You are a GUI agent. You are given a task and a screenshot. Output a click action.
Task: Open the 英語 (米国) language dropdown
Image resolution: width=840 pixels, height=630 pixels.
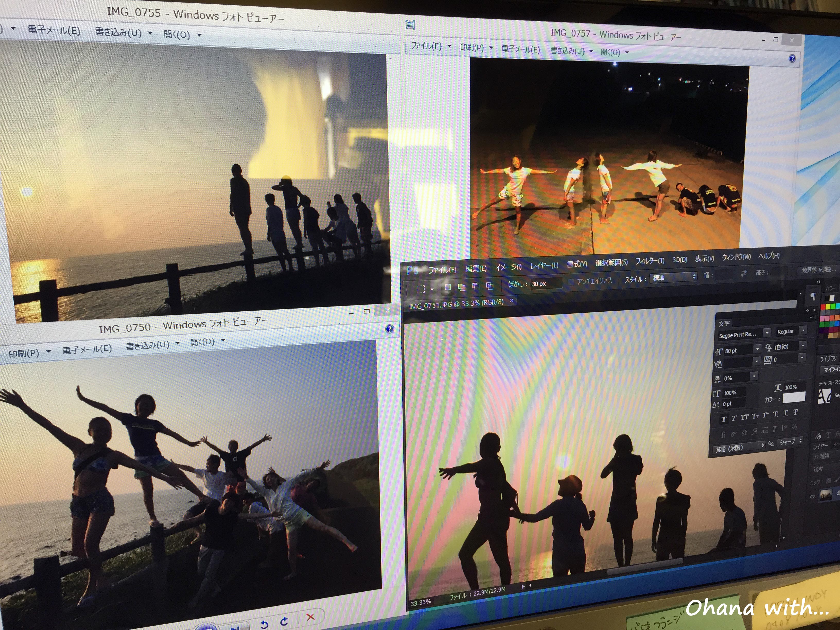click(x=739, y=448)
